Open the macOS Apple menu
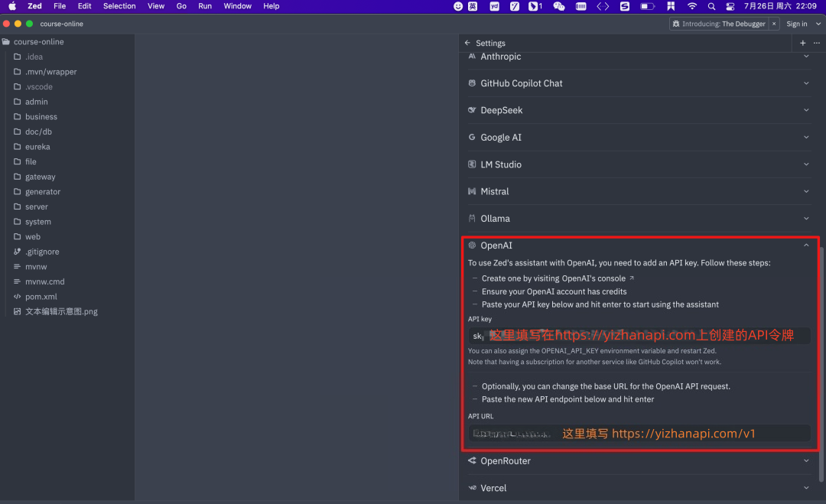Image resolution: width=826 pixels, height=504 pixels. coord(12,6)
